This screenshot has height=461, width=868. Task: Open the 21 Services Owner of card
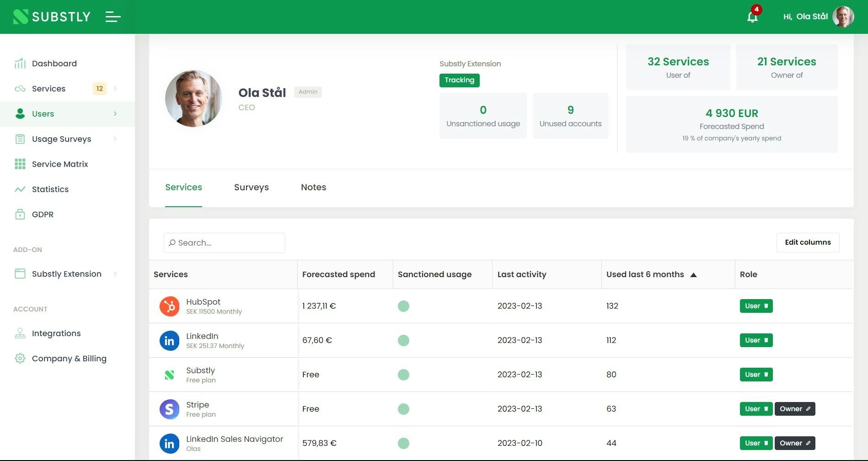click(x=787, y=67)
